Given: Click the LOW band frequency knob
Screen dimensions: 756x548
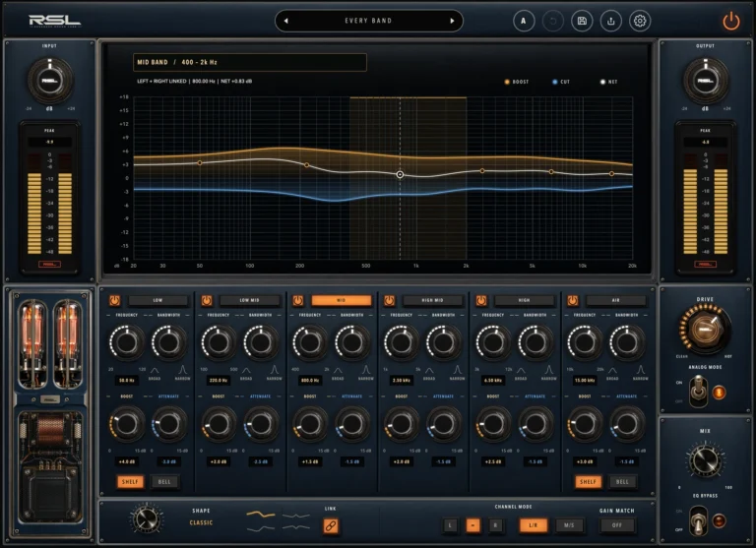Looking at the screenshot, I should (127, 342).
